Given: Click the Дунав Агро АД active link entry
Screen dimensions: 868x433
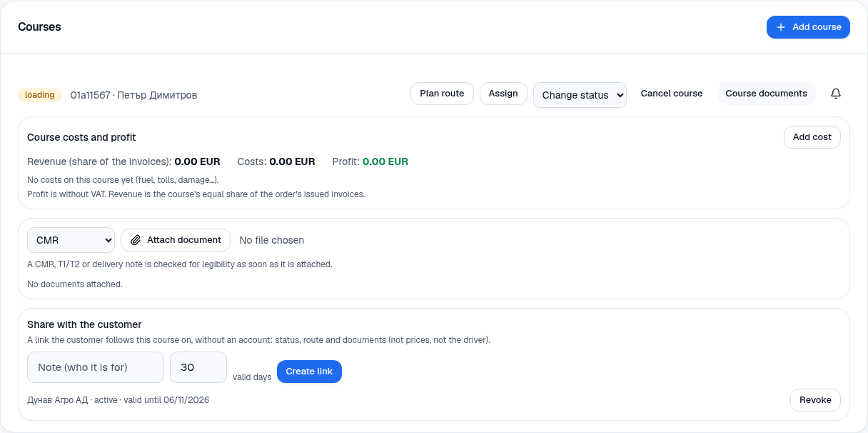Looking at the screenshot, I should coord(118,400).
